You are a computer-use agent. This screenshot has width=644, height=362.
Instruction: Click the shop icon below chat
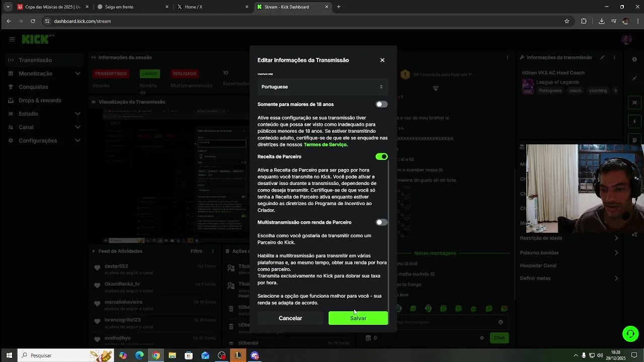click(x=368, y=338)
